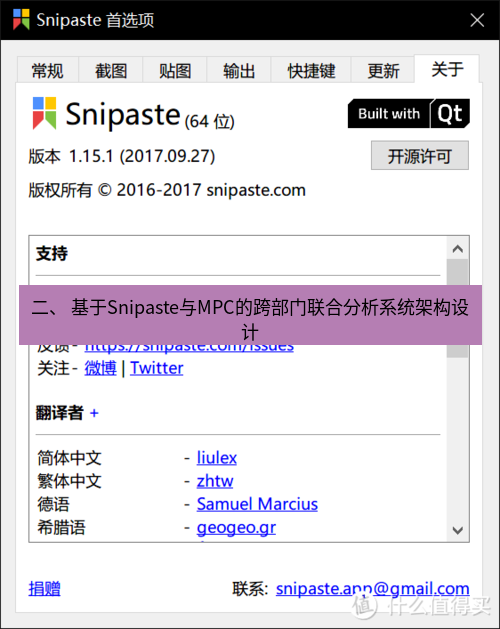This screenshot has width=500, height=629.
Task: Open translator link zhtw
Action: click(215, 481)
